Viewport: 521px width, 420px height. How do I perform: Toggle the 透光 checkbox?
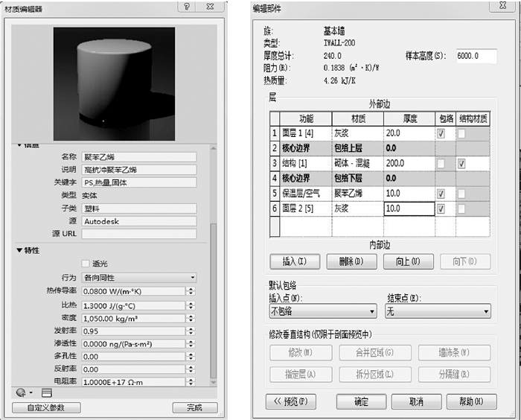(x=86, y=264)
